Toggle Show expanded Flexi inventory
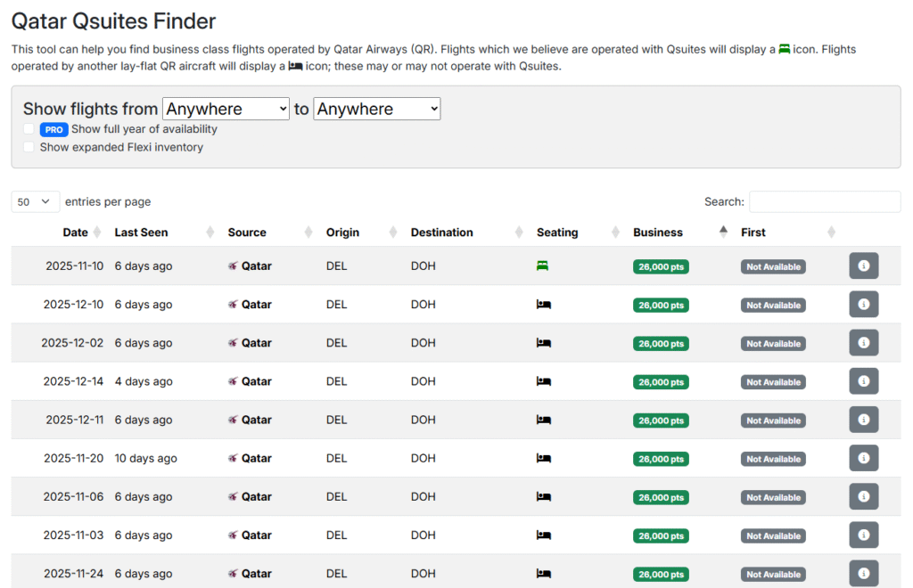Viewport: 913px width, 588px height. tap(28, 148)
